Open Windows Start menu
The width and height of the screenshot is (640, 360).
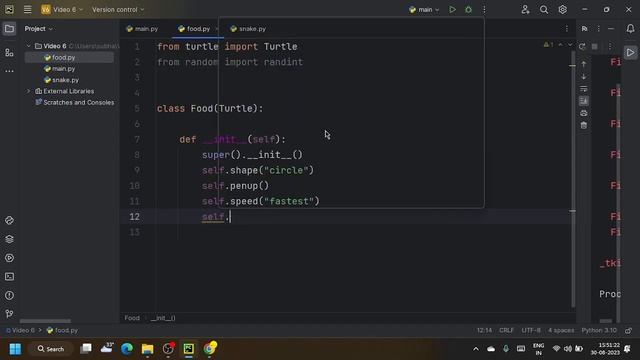[x=15, y=349]
